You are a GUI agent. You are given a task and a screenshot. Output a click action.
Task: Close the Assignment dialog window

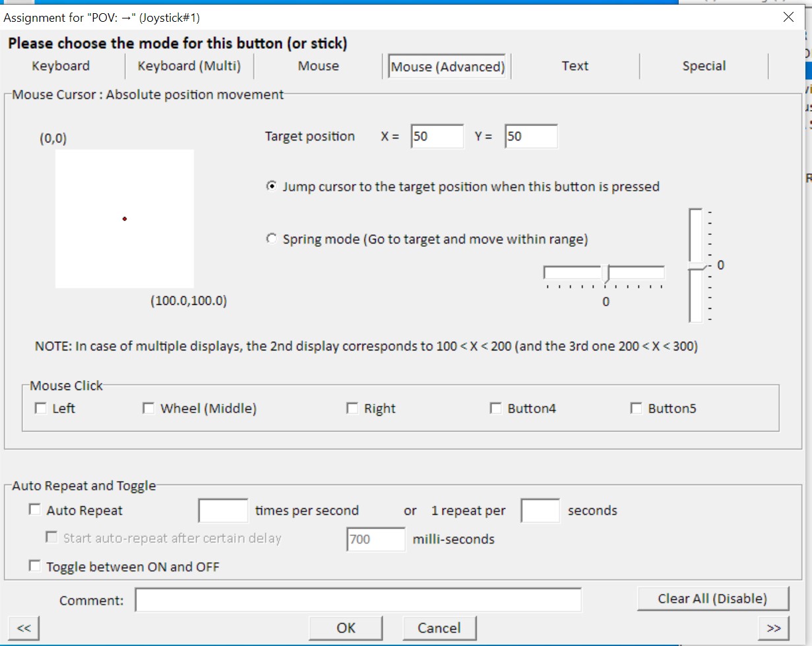788,17
